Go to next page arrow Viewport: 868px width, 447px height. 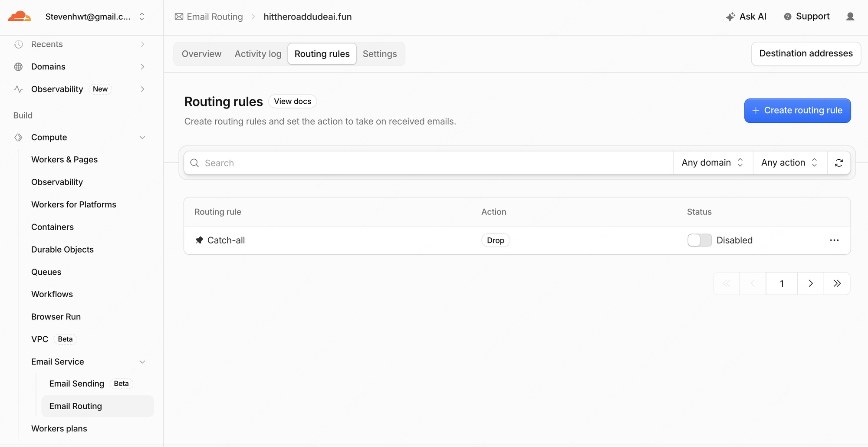(811, 283)
